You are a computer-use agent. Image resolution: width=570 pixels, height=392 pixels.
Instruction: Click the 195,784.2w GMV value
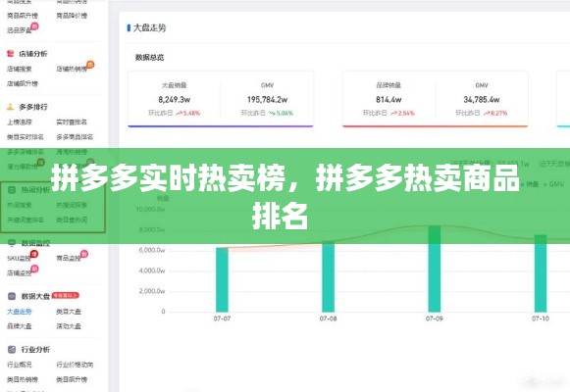[x=267, y=99]
